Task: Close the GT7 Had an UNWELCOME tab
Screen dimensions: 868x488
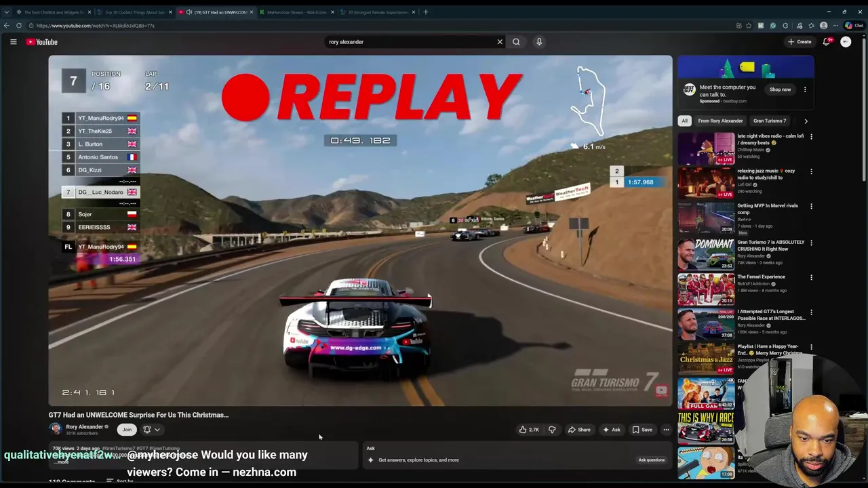Action: click(x=252, y=12)
